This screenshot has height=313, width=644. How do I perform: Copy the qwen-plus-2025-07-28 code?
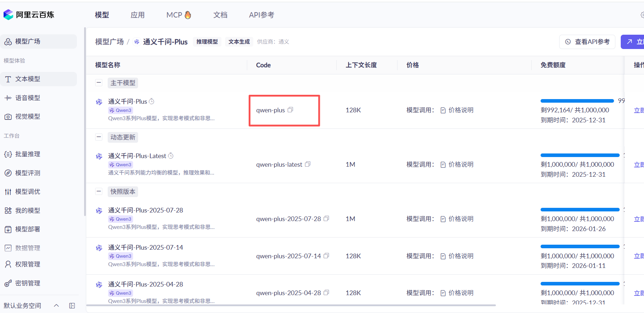point(326,219)
